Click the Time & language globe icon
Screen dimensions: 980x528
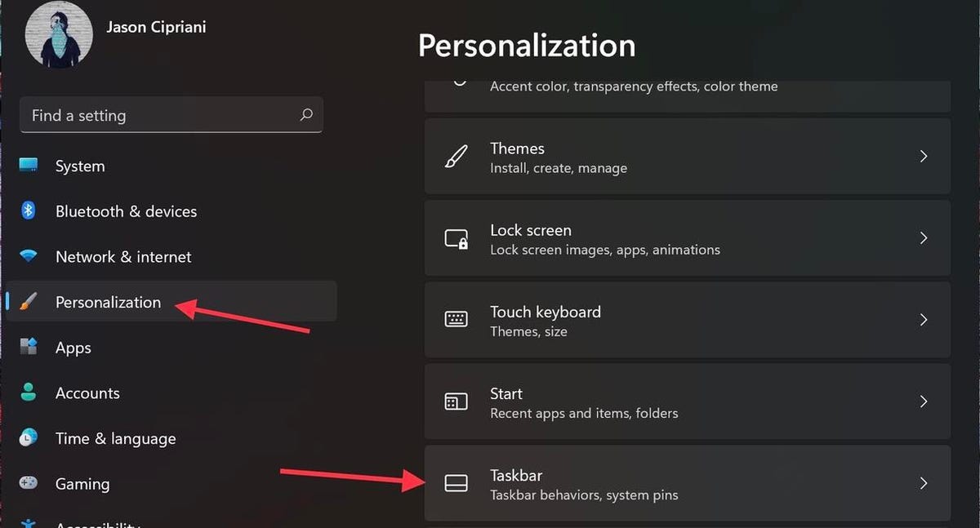[x=29, y=438]
